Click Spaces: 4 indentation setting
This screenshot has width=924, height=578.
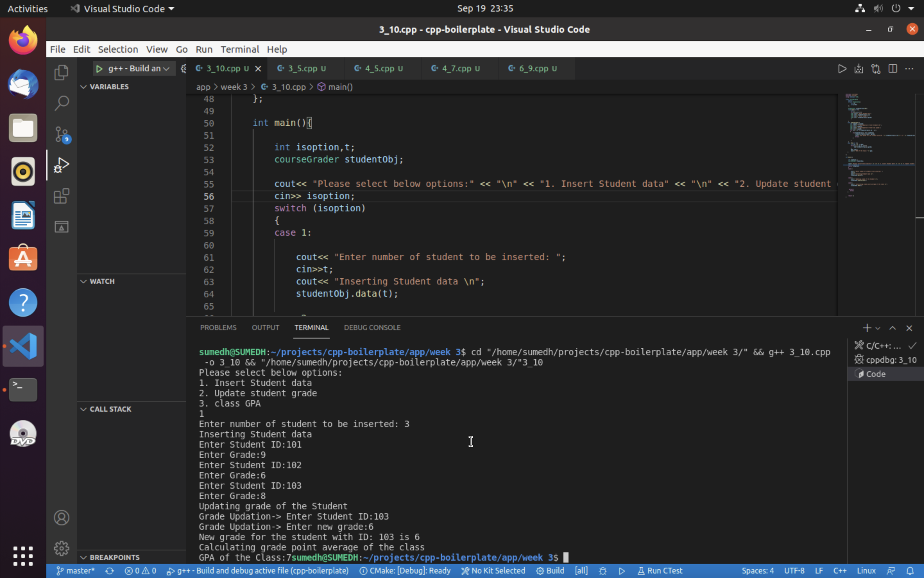pyautogui.click(x=757, y=571)
